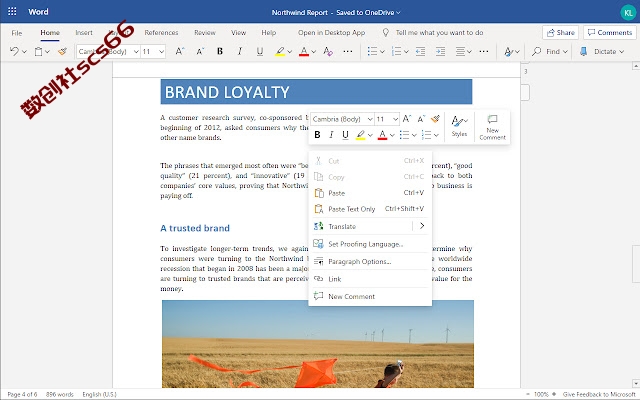
Task: Switch to the Review tab
Action: click(204, 33)
